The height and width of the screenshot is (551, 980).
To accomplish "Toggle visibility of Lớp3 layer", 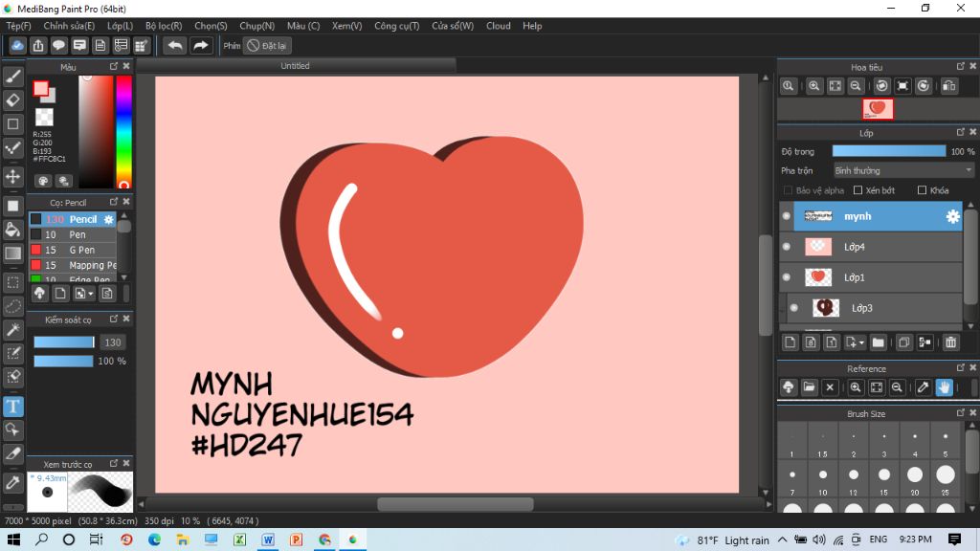I will coord(793,308).
